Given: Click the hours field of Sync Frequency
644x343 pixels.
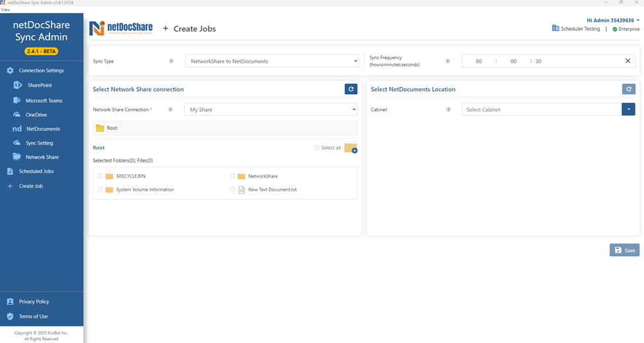Looking at the screenshot, I should click(x=478, y=61).
